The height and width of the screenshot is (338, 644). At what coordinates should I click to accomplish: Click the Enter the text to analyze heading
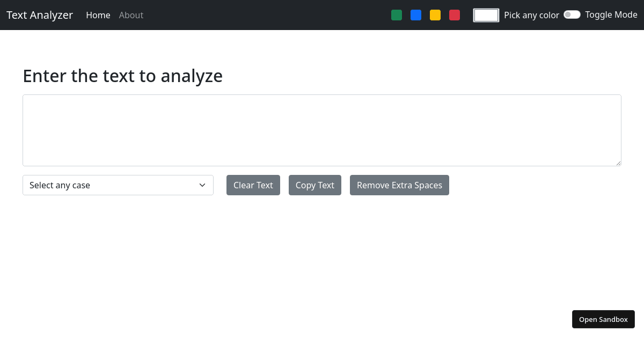[x=122, y=76]
